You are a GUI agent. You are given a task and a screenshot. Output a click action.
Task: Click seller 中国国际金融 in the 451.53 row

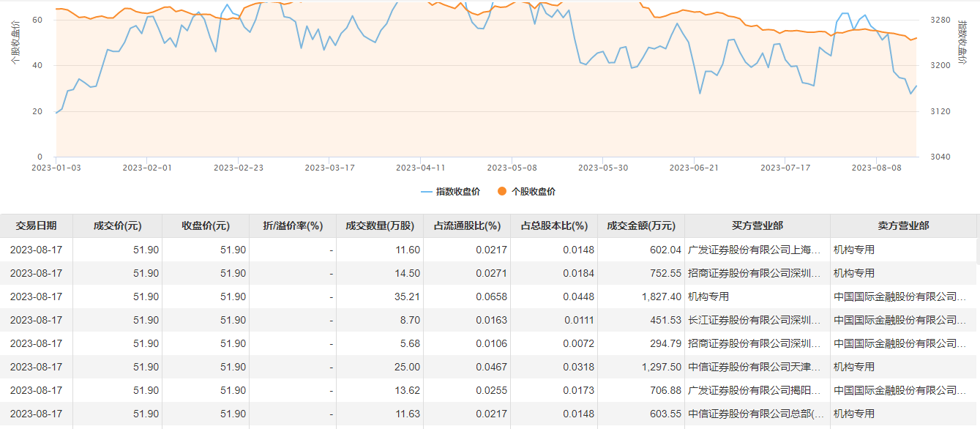coord(903,320)
